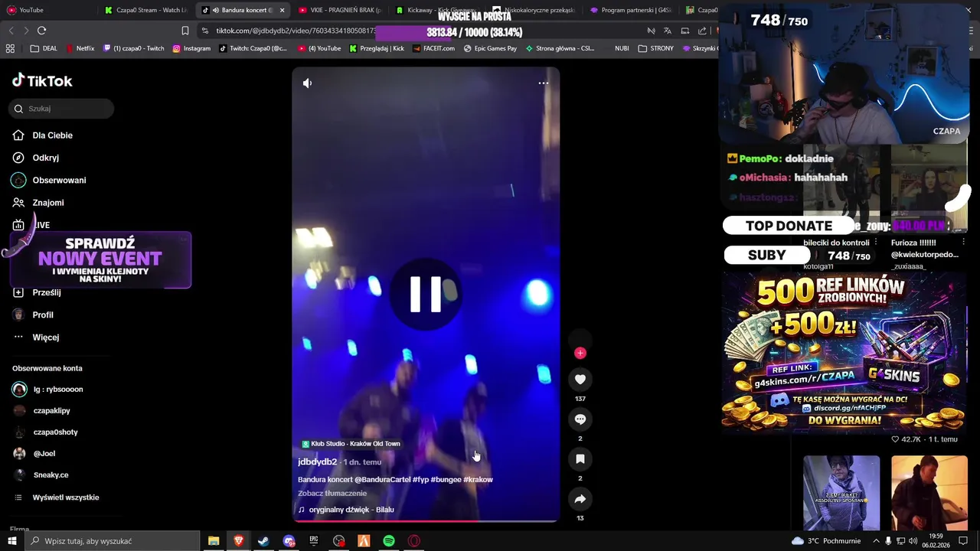
Task: Open File Explorer from the taskbar
Action: tap(214, 541)
